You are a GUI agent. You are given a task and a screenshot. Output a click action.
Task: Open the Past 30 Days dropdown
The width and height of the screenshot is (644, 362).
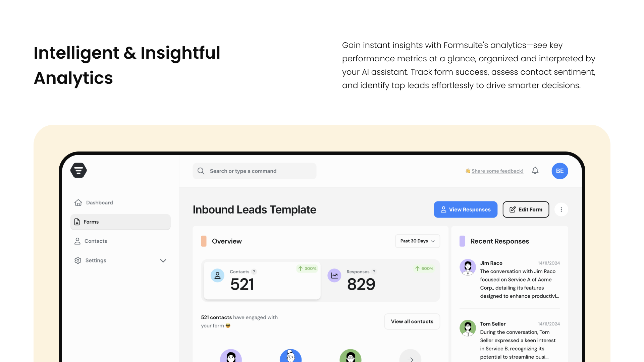[417, 241]
